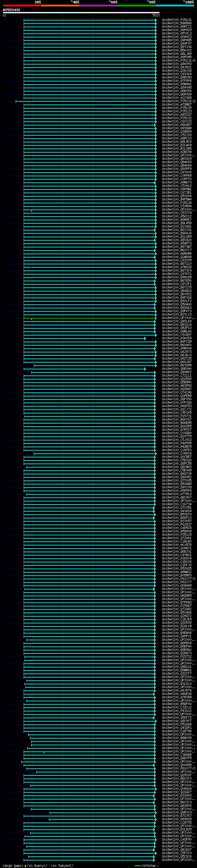Click the orange ~40% identity legend bar
The height and width of the screenshot is (868, 197).
[60, 6]
